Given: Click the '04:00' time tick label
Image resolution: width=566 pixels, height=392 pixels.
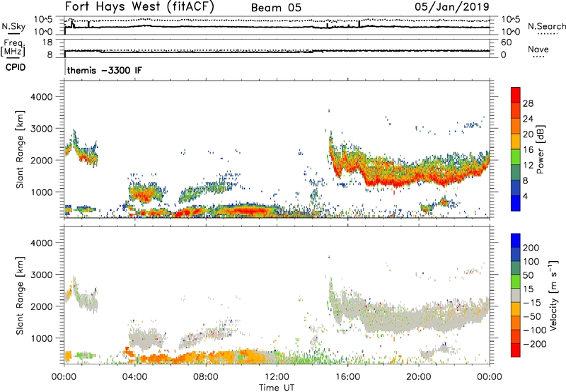Looking at the screenshot, I should (x=135, y=377).
